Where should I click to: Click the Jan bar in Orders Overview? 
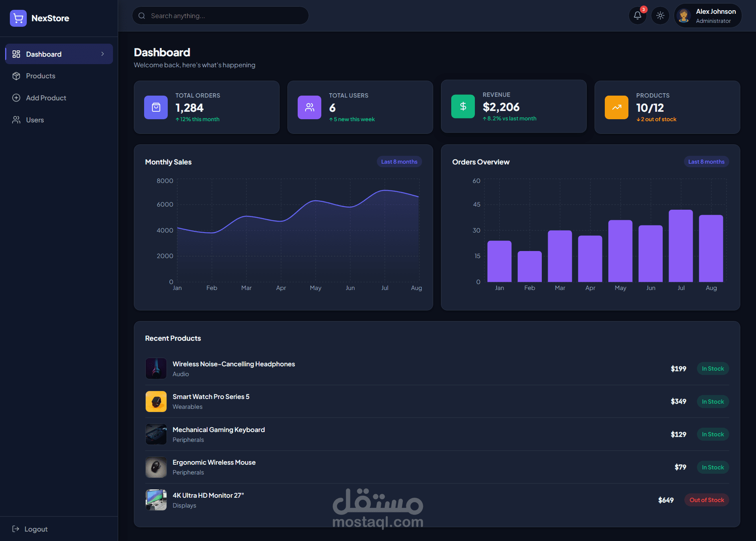click(500, 261)
